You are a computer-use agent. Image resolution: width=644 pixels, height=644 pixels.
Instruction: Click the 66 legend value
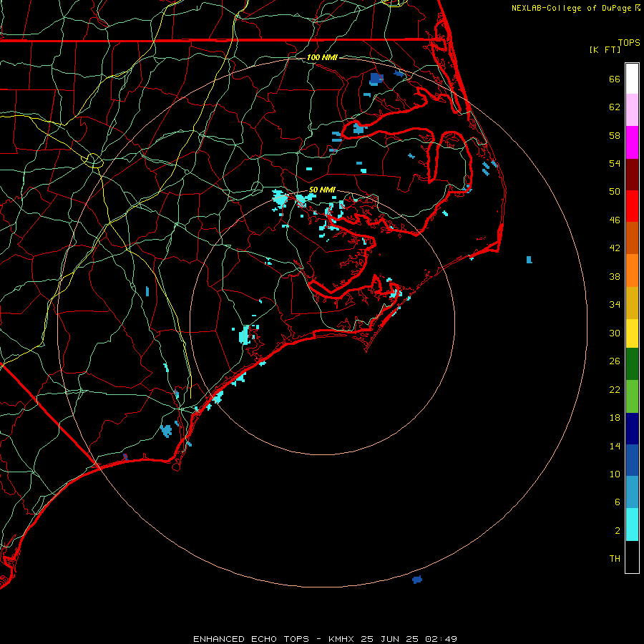[x=615, y=79]
